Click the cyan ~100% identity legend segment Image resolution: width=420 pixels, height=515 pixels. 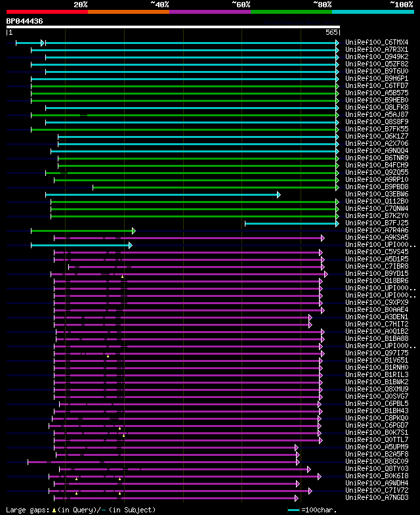(373, 12)
